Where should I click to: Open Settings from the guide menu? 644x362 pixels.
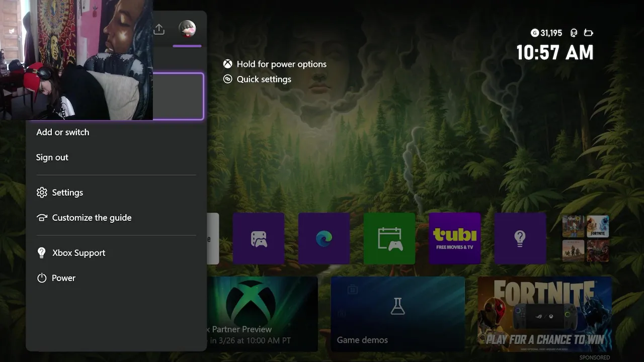[67, 193]
